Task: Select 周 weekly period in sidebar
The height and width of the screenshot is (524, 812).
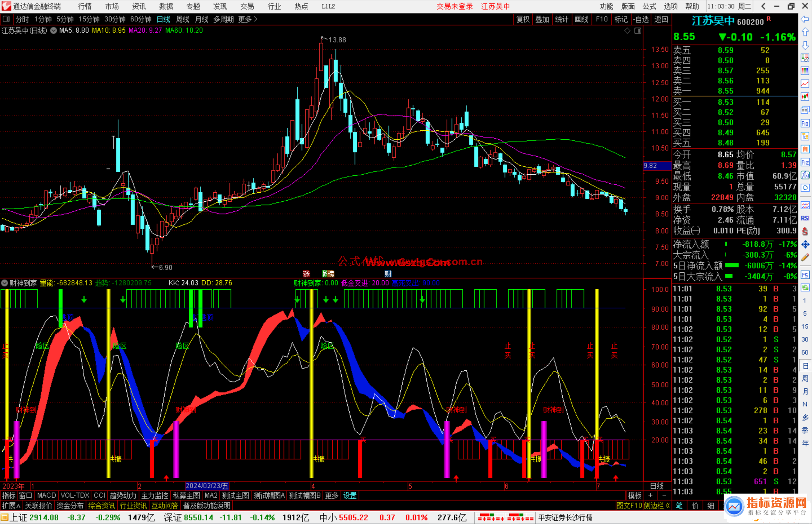Action: (x=805, y=379)
